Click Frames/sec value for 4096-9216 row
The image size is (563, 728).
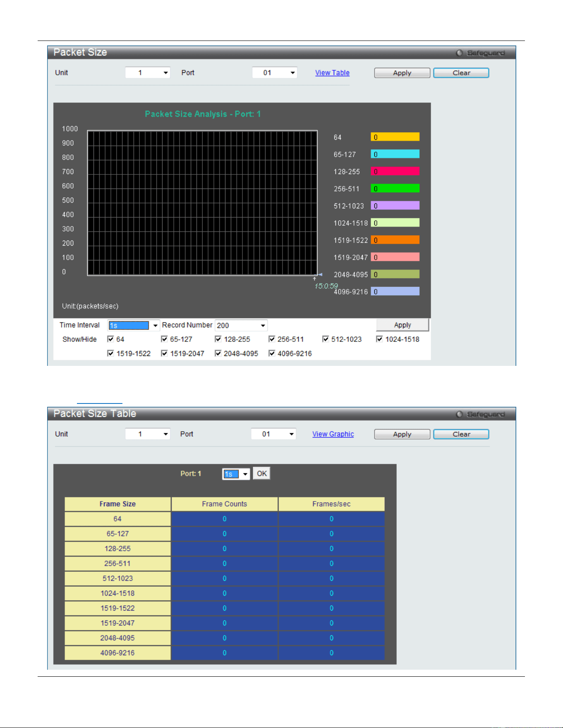pos(331,653)
